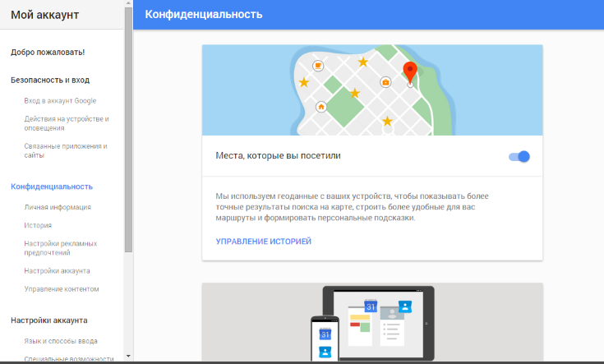Open 'Личная информация' in sidebar
604x364 pixels.
58,207
